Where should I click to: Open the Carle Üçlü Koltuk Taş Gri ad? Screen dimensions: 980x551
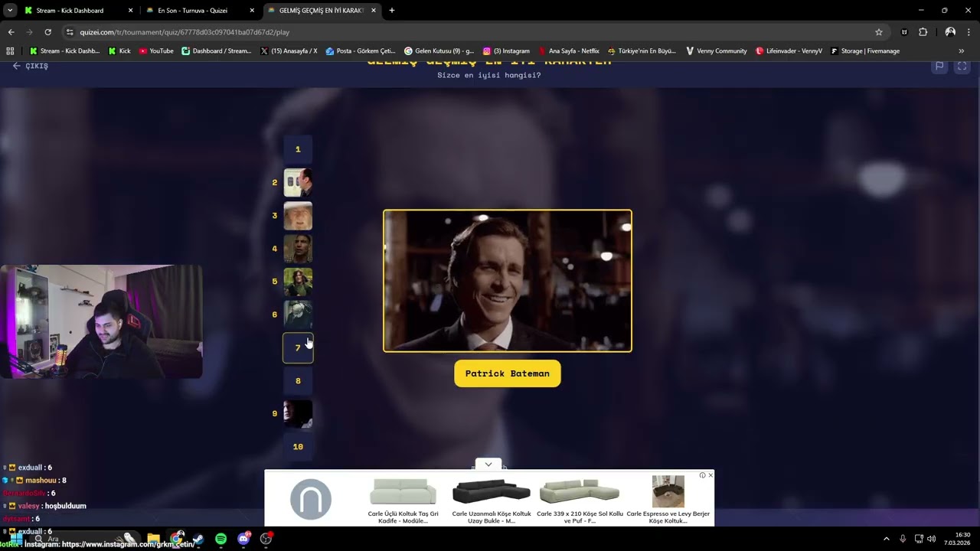coord(403,499)
